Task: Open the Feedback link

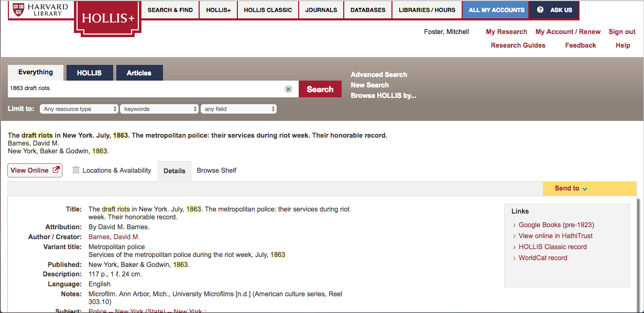Action: (581, 46)
